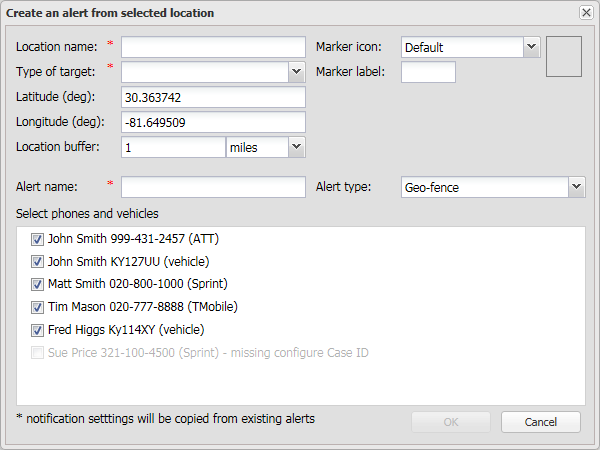Uncheck John Smith 999-431-2457 (ATT)

[x=38, y=240]
